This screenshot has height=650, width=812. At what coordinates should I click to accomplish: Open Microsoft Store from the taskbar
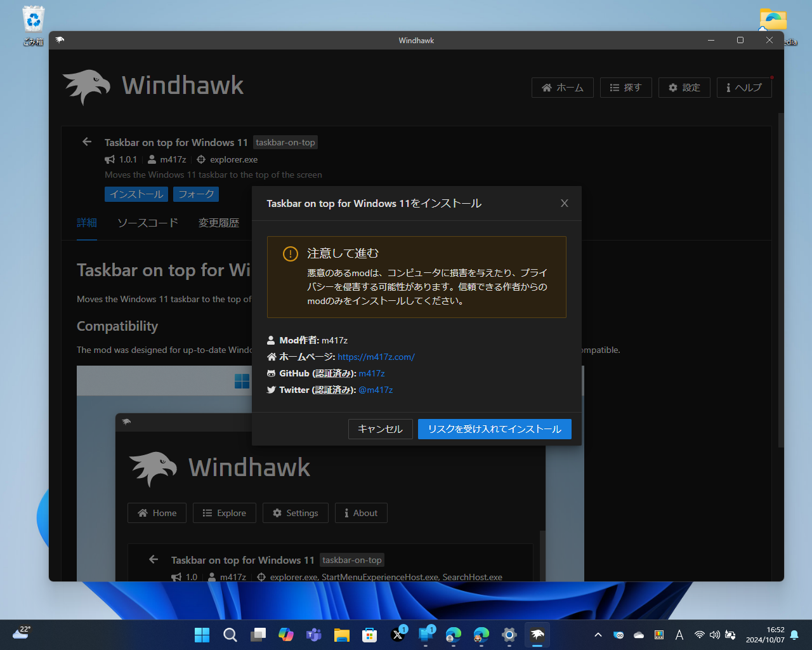(x=369, y=635)
